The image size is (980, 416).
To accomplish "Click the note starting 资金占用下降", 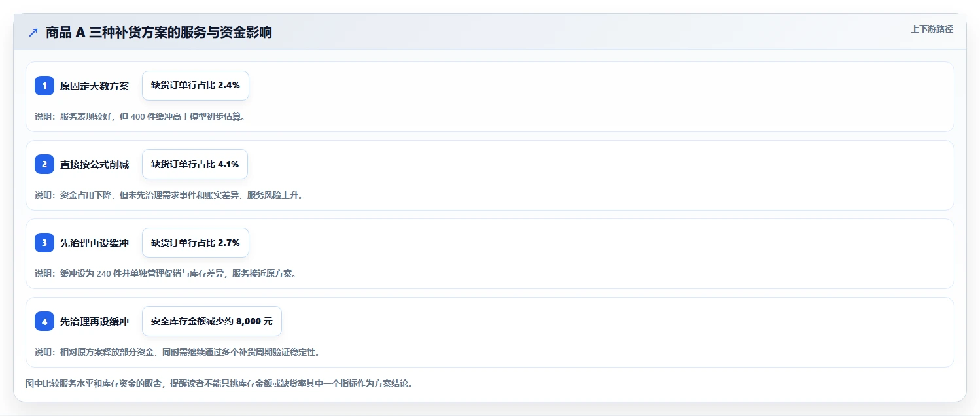I will [169, 195].
